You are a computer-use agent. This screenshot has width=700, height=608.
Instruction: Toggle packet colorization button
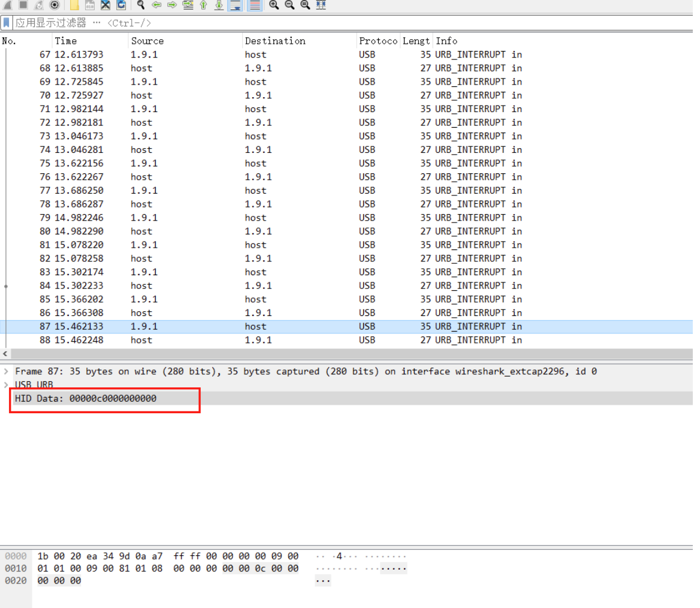tap(254, 5)
